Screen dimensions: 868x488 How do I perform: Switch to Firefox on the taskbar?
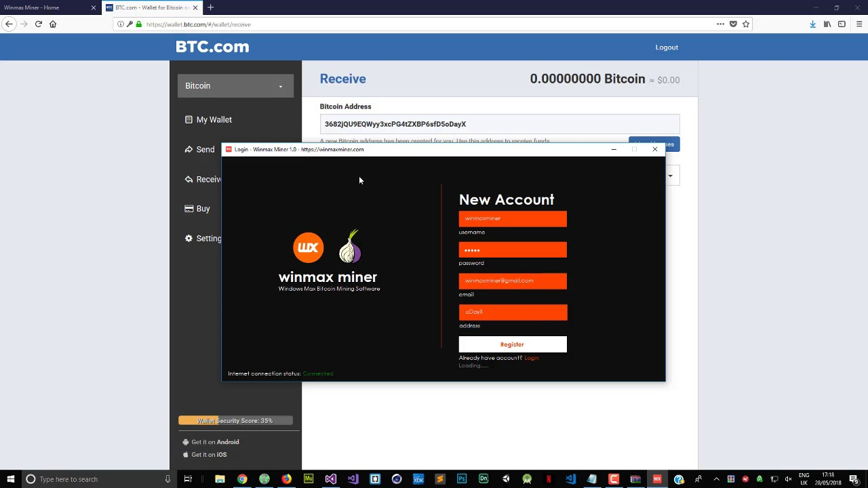pos(287,479)
